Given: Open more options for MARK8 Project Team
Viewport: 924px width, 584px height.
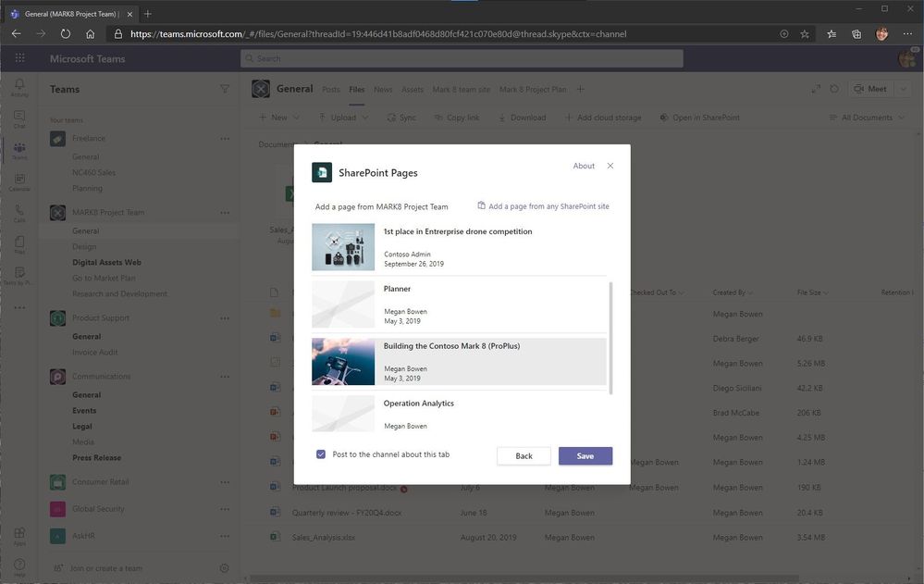Looking at the screenshot, I should 225,212.
